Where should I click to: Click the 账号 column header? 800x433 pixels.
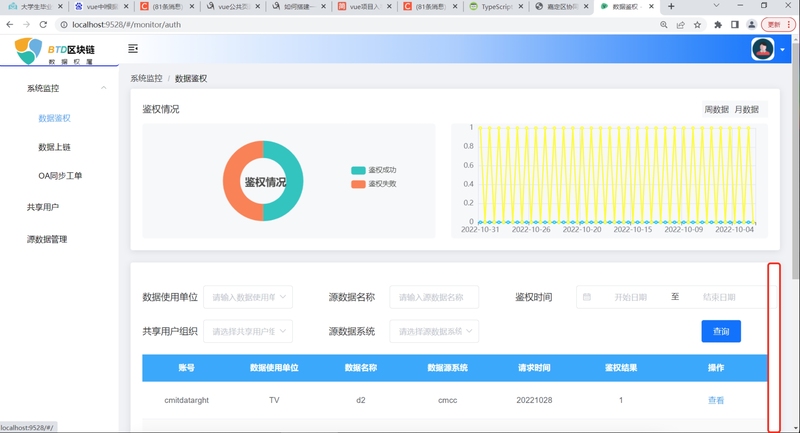pos(186,368)
